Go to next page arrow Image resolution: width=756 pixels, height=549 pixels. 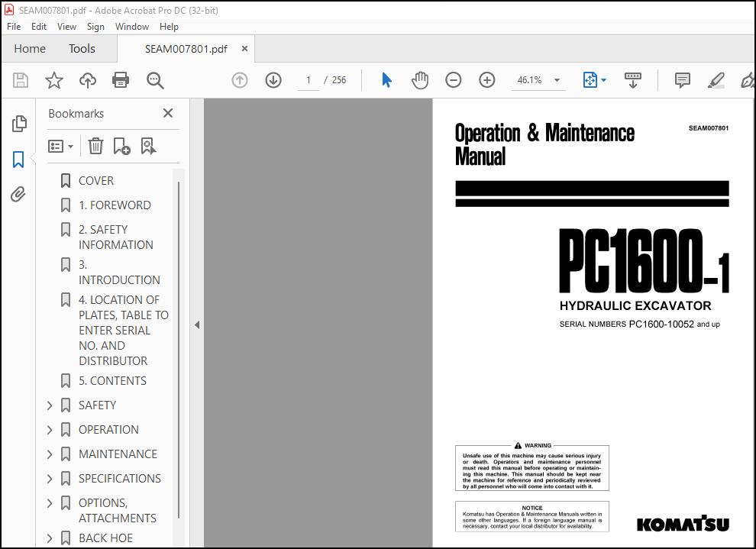point(273,80)
